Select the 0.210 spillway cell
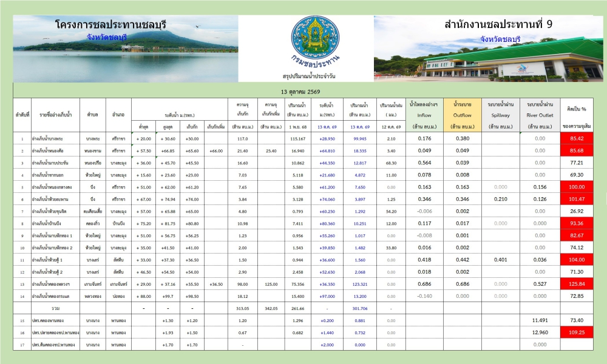This screenshot has width=607, height=364. (x=501, y=199)
